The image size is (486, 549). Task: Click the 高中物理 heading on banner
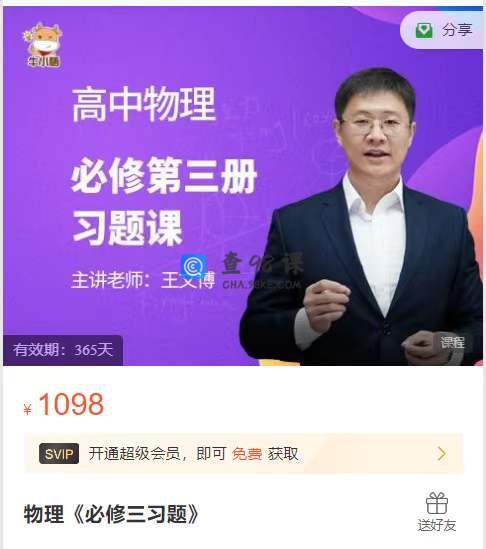[144, 104]
